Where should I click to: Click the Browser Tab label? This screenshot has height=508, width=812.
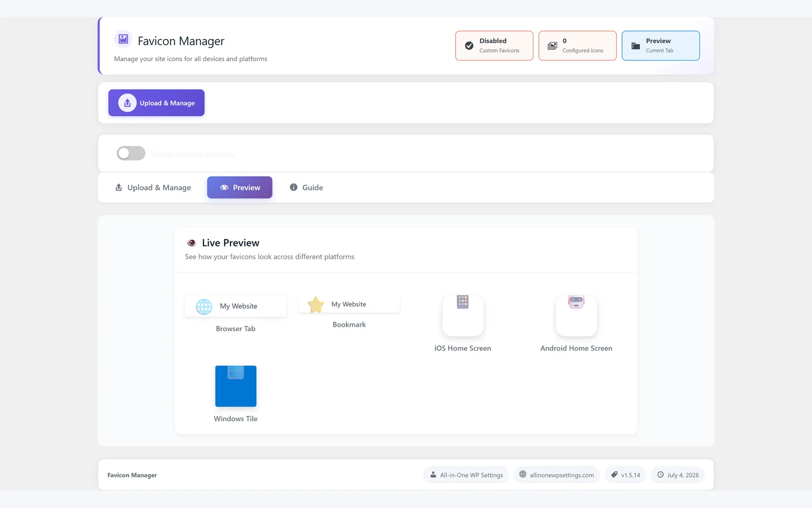click(235, 329)
